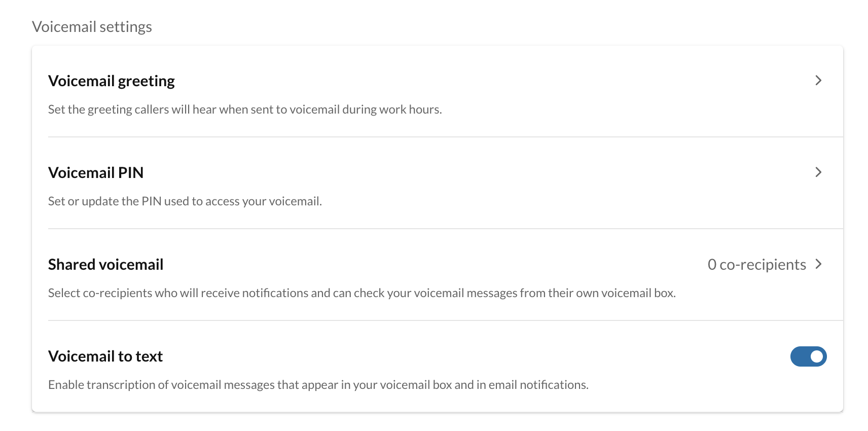Open the Voicemail PIN heading

[x=95, y=173]
